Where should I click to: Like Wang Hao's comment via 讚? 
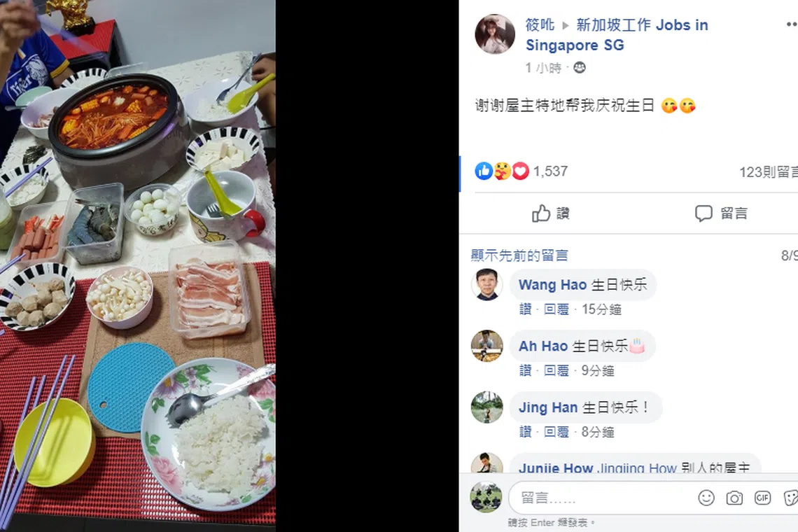click(525, 309)
